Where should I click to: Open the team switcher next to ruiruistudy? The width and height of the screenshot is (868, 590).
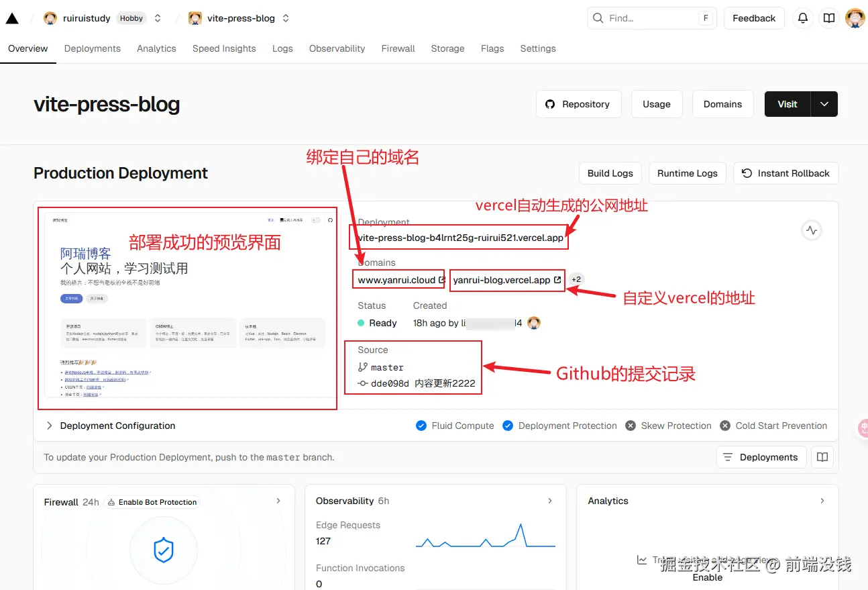coord(158,18)
